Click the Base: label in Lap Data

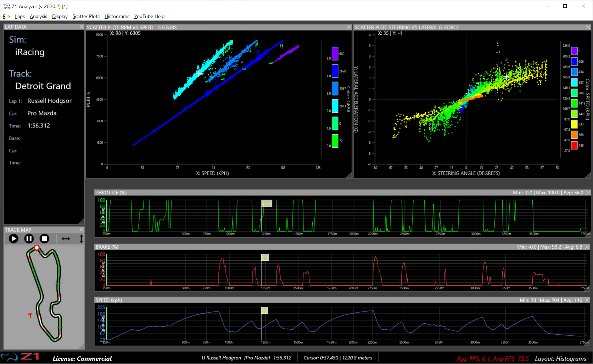point(15,138)
